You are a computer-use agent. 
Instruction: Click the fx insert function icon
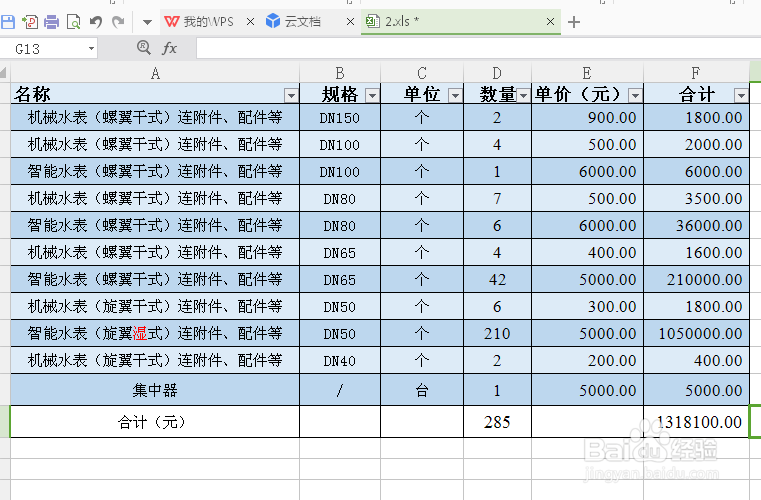(169, 48)
